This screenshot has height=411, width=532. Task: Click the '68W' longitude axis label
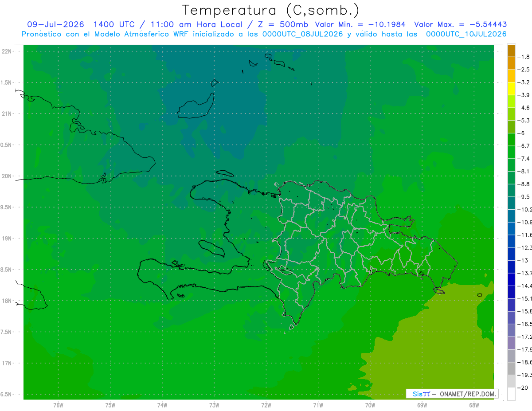[x=473, y=405]
